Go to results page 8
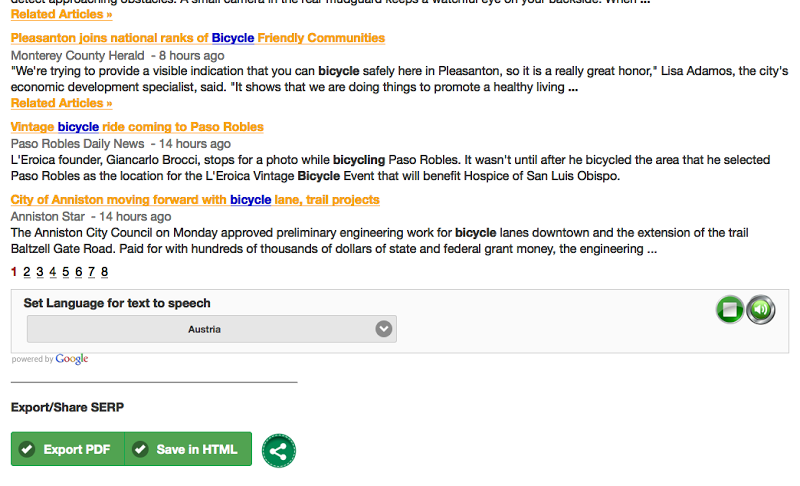This screenshot has width=800, height=486. 104,272
